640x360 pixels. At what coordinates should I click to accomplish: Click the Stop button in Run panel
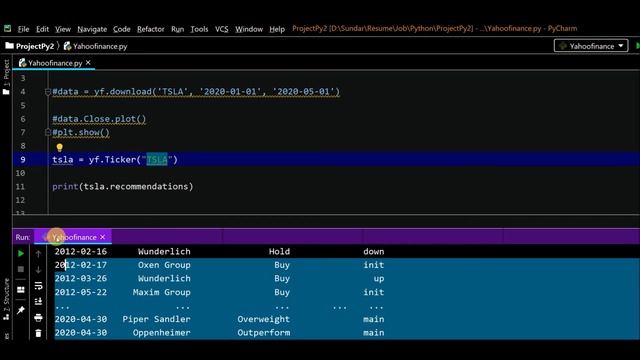pos(21,269)
